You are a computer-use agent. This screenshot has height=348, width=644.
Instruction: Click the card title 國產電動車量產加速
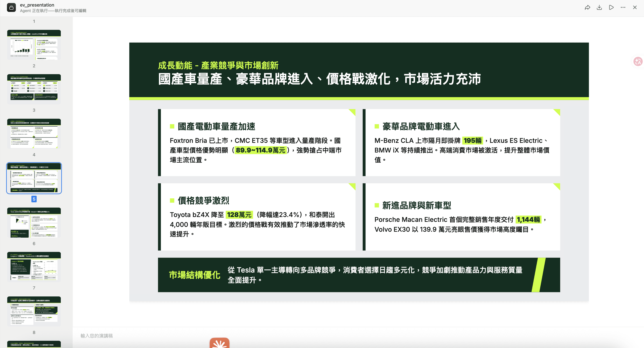(216, 127)
